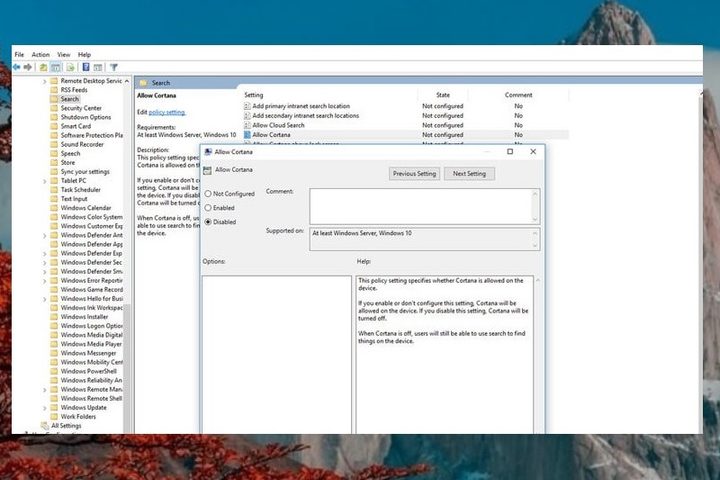This screenshot has width=720, height=480.
Task: Click the blue Help question-mark icon
Action: point(86,68)
